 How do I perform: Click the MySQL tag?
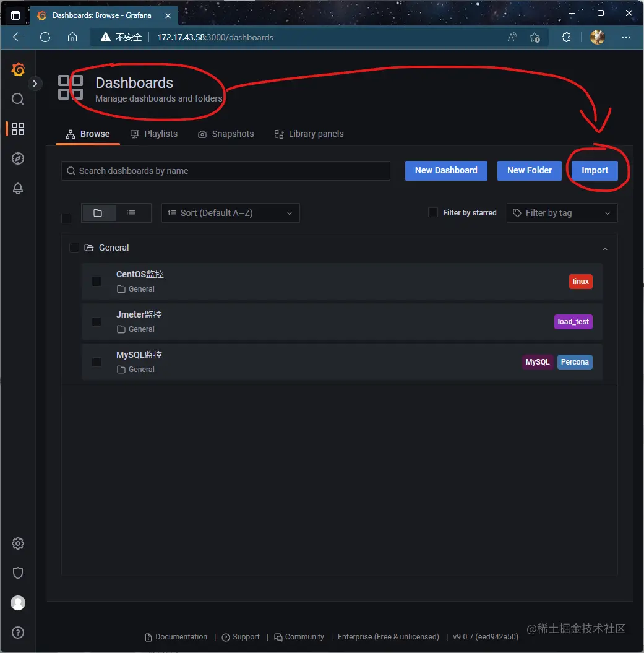pos(537,362)
